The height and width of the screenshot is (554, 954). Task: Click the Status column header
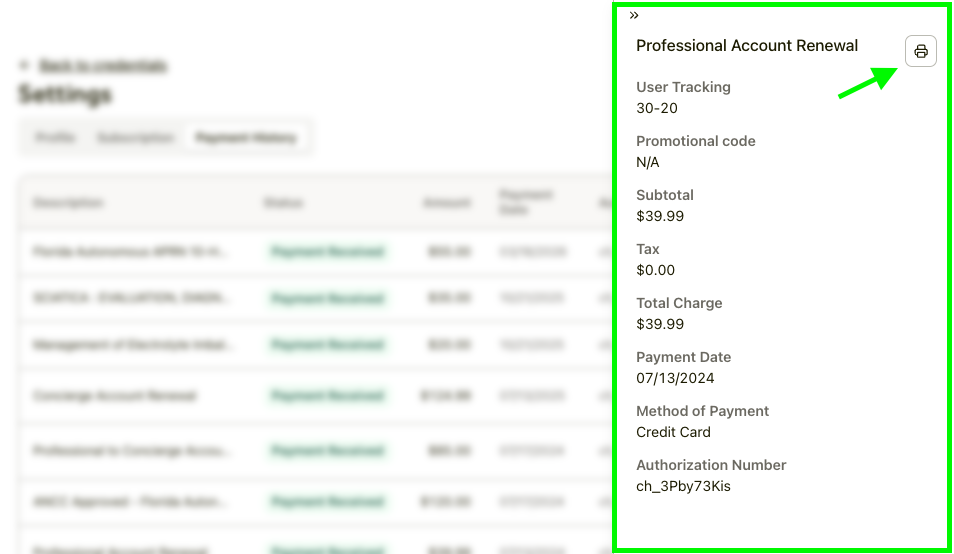(283, 203)
